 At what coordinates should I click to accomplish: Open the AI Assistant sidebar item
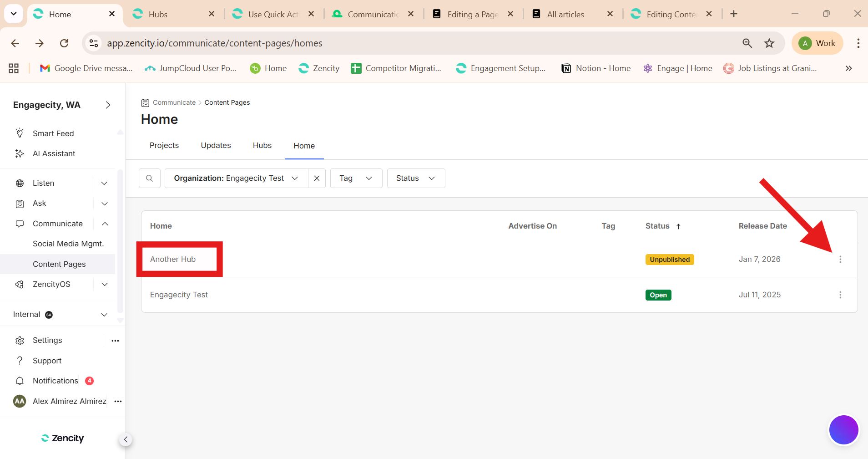point(54,153)
